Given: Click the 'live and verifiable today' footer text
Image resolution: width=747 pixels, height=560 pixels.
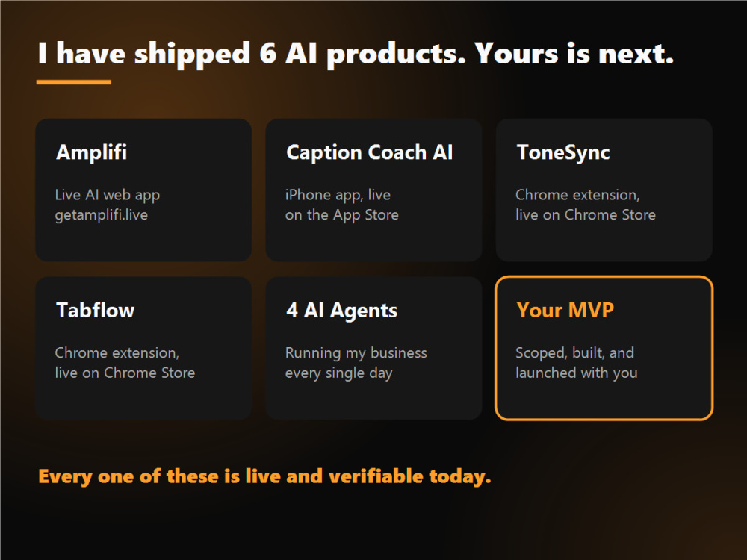Looking at the screenshot, I should [x=368, y=476].
